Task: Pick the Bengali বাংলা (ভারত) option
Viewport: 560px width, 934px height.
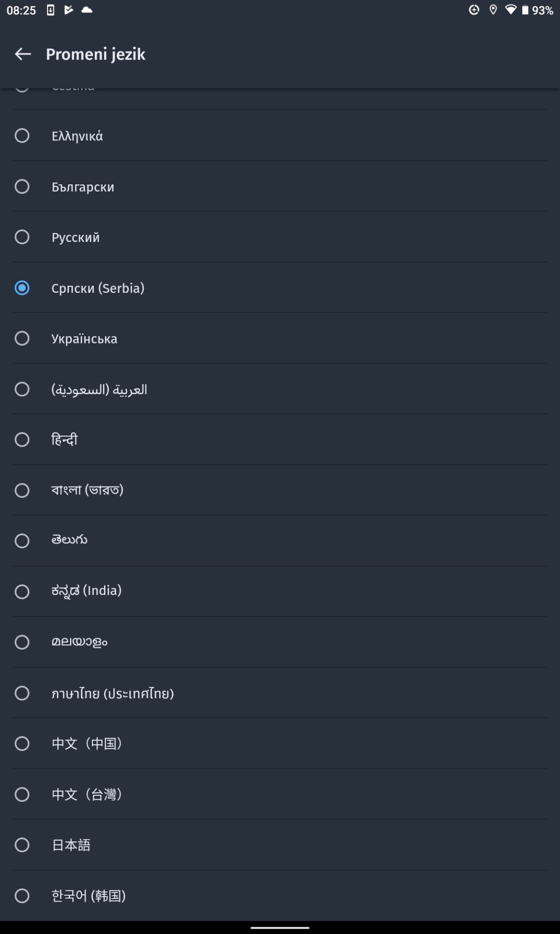Action: coord(22,490)
